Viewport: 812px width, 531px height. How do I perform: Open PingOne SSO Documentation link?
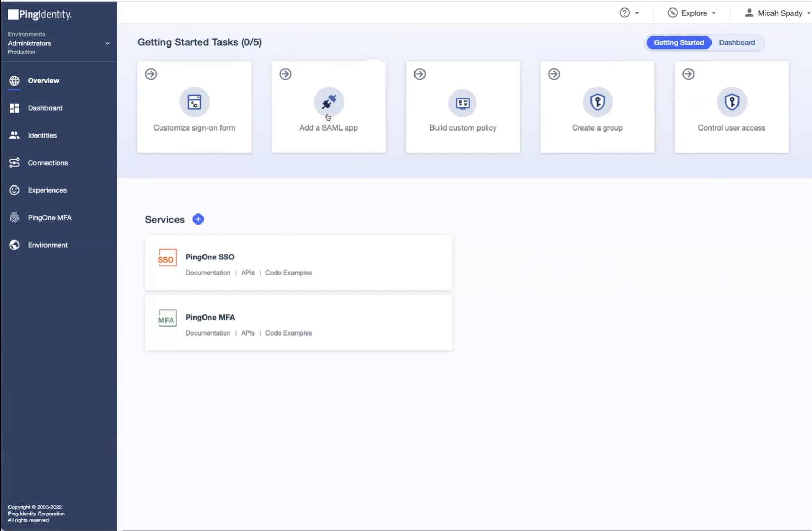pyautogui.click(x=208, y=273)
